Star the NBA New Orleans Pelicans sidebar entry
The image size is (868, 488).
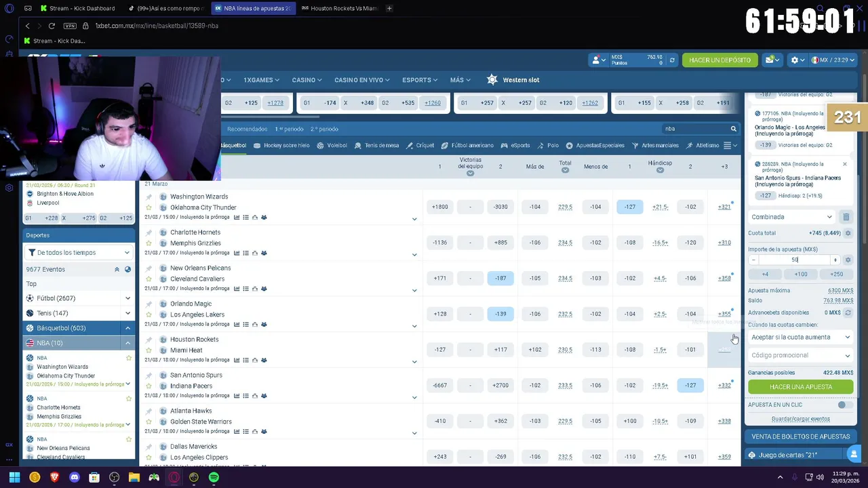pos(128,439)
